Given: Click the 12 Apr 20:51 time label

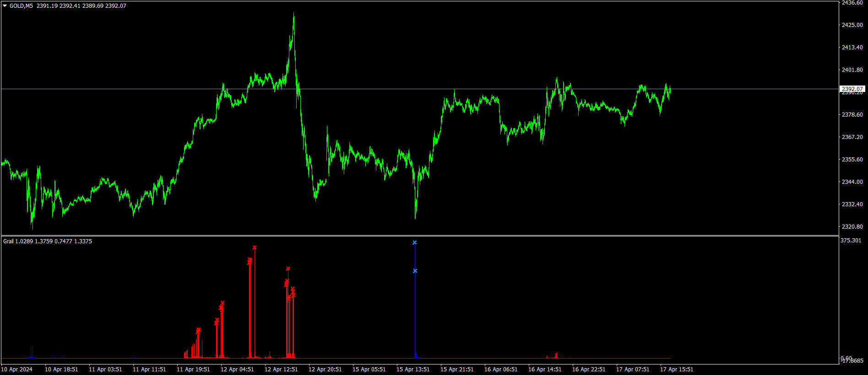Looking at the screenshot, I should click(325, 370).
